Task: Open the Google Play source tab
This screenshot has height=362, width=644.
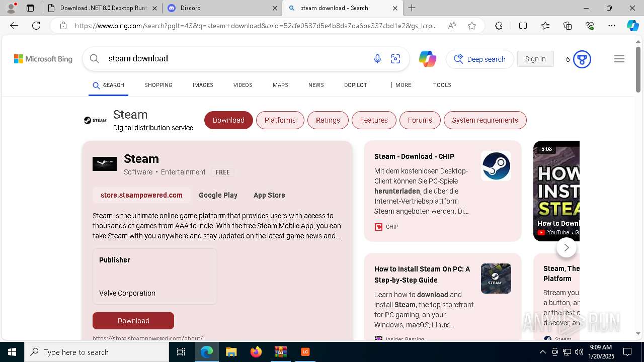Action: point(218,195)
